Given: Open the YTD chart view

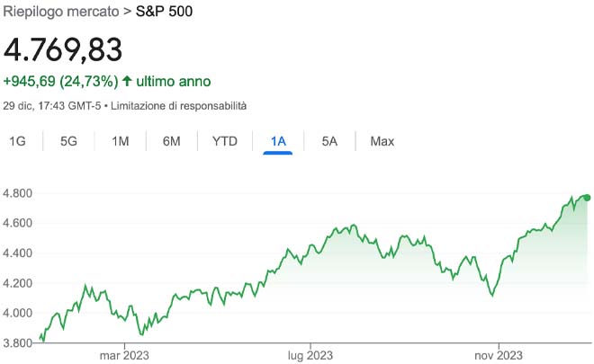Looking at the screenshot, I should point(225,141).
